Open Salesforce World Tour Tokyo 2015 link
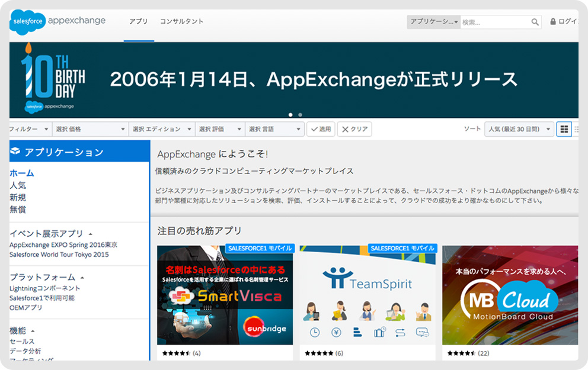Viewport: 588px width, 370px height. point(59,255)
